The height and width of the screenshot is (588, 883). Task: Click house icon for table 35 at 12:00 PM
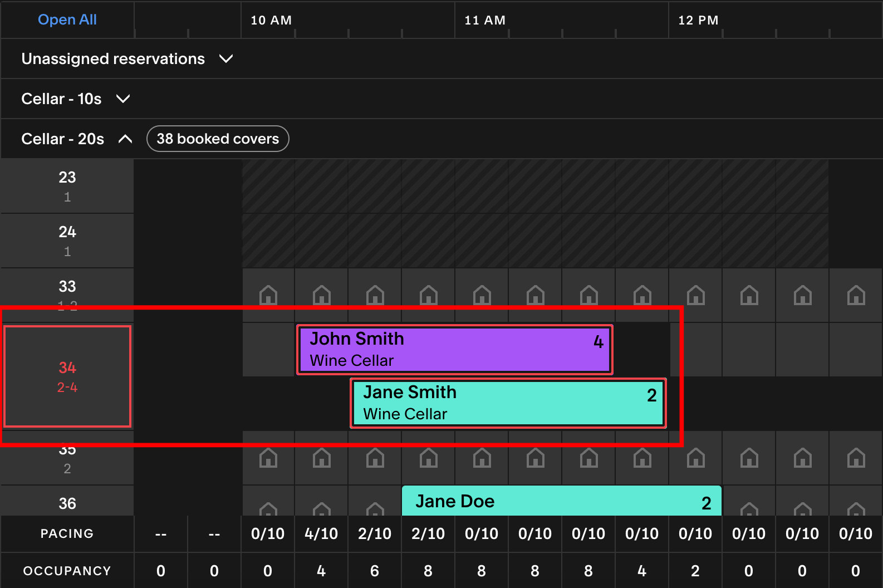pyautogui.click(x=696, y=458)
